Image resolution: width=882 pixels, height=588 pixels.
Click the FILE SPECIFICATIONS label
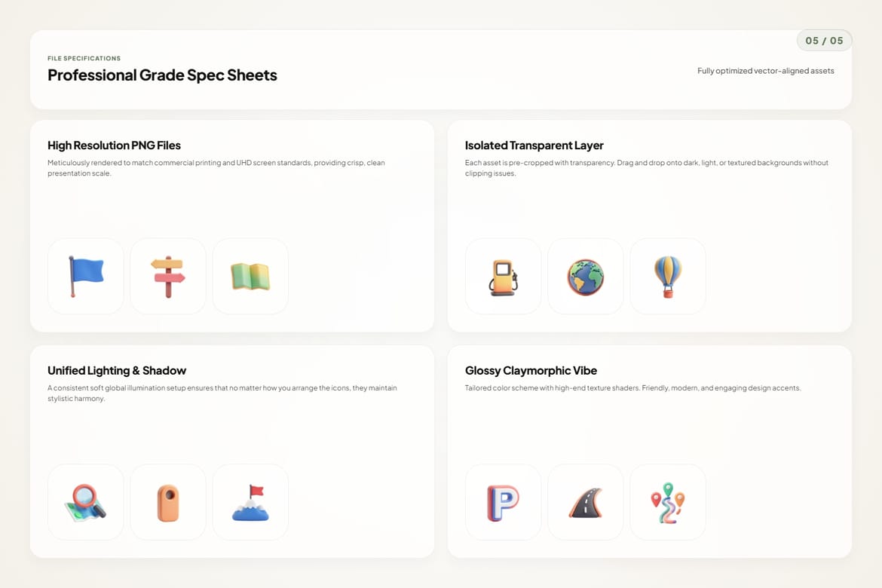pyautogui.click(x=84, y=59)
